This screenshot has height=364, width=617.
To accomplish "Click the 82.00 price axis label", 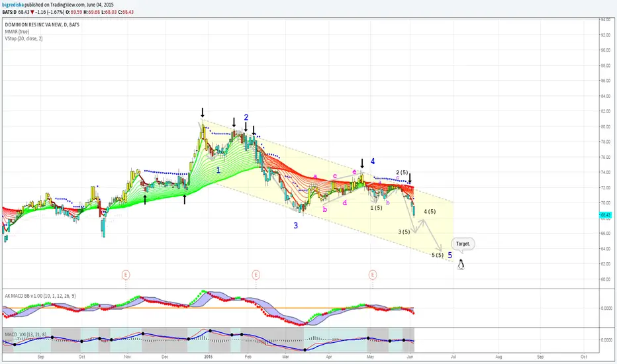I will pyautogui.click(x=605, y=111).
